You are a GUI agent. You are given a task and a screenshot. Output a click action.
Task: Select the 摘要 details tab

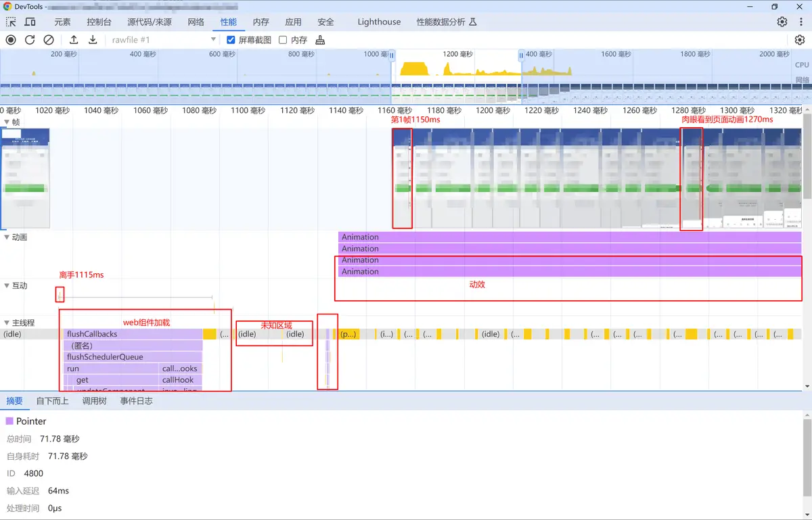(x=14, y=401)
